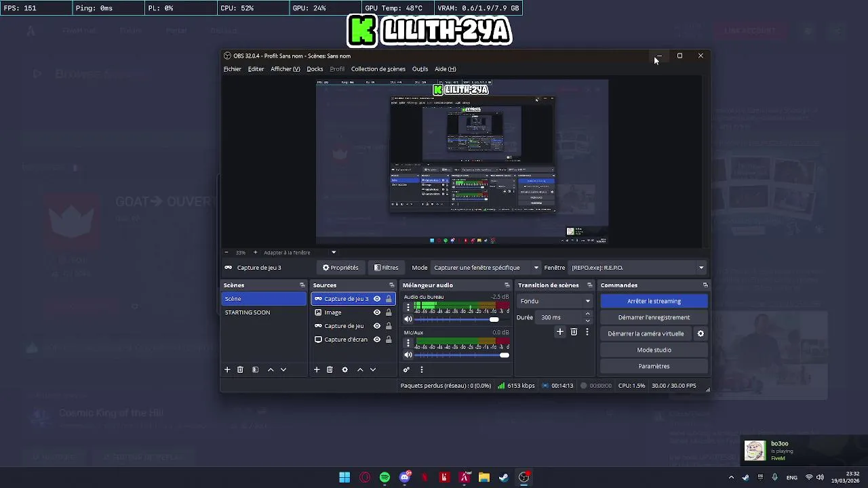The height and width of the screenshot is (488, 868).
Task: Remove the selected source with trash icon
Action: click(x=330, y=369)
